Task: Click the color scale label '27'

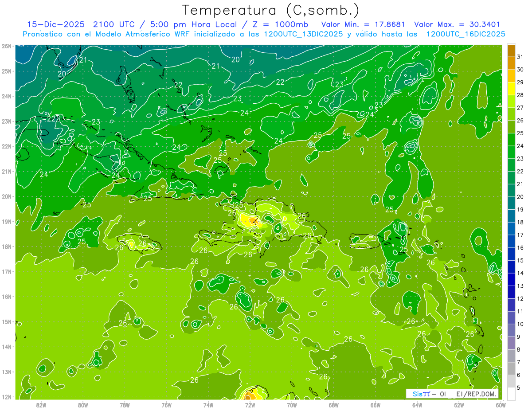Action: click(520, 108)
